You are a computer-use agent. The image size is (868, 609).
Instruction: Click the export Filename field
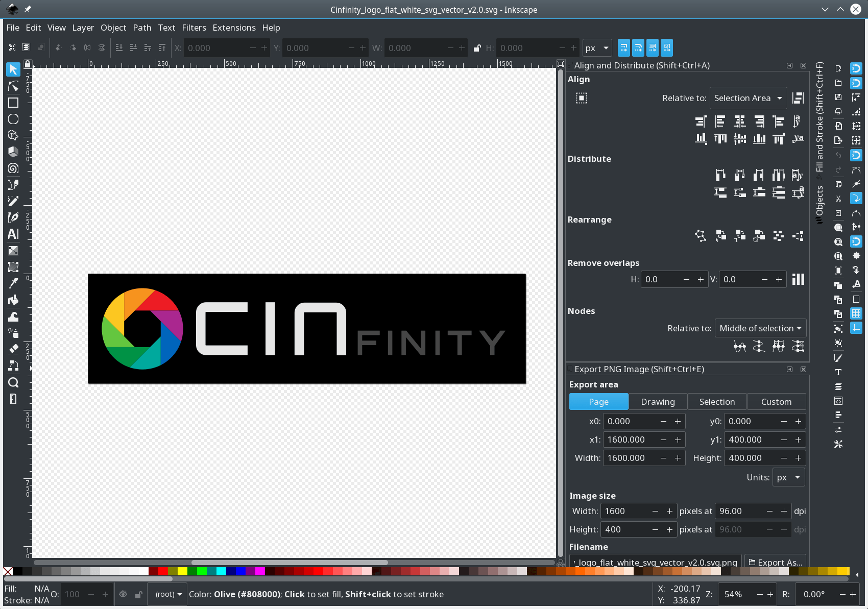(655, 562)
